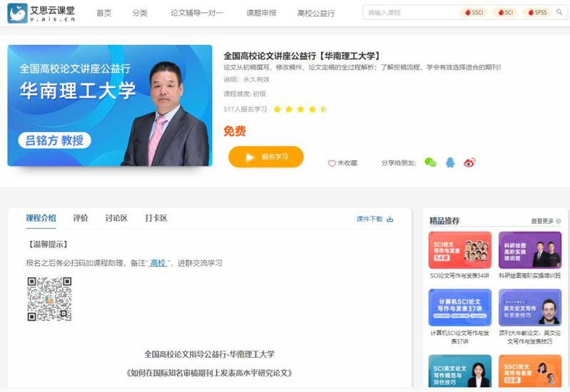The width and height of the screenshot is (570, 392).
Task: Open 英文论文写作与发表技巧 thumbnail
Action: pyautogui.click(x=530, y=307)
